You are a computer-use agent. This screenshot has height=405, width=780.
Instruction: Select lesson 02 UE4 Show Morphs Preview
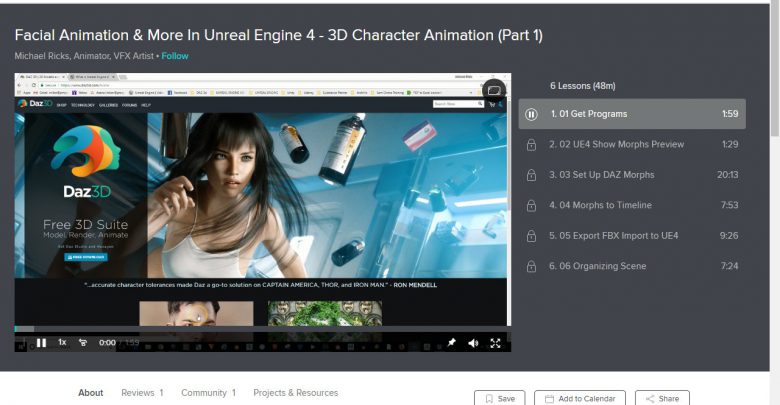tap(632, 144)
